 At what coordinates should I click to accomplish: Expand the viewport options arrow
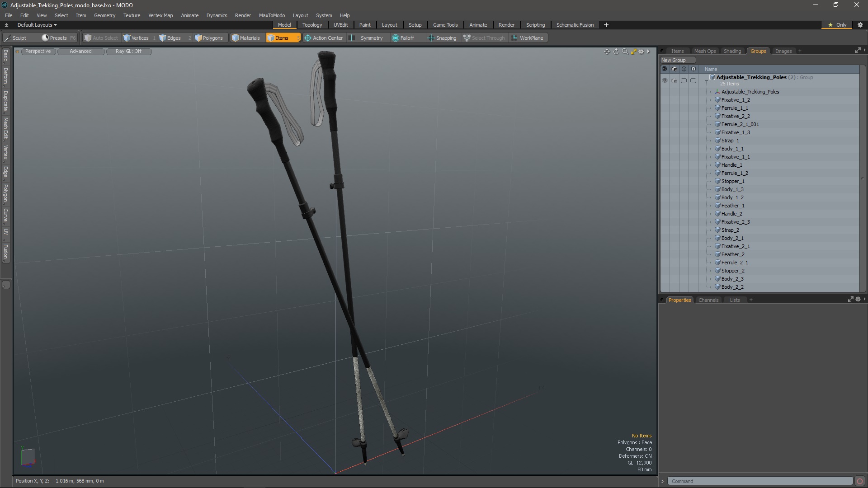point(648,52)
